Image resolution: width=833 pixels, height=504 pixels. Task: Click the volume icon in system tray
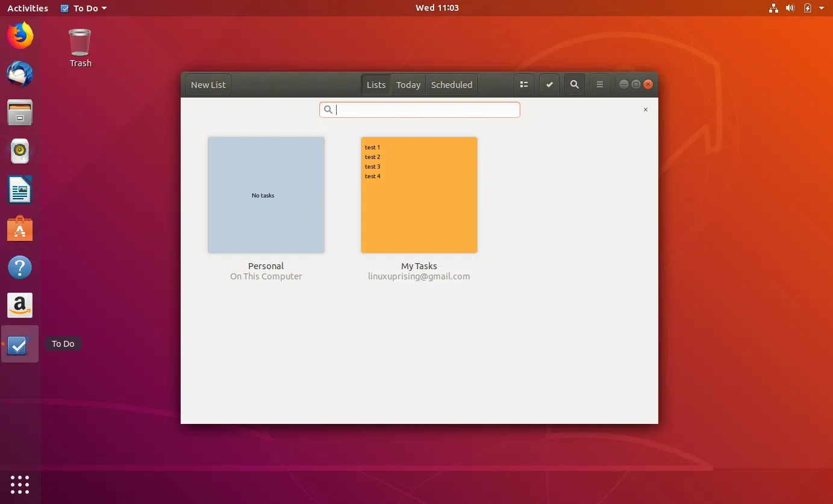(x=791, y=8)
